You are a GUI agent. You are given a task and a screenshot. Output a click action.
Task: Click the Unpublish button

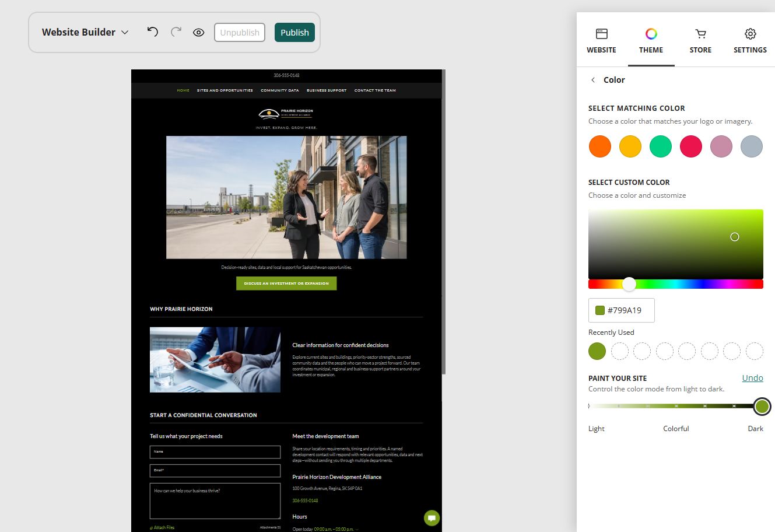[x=240, y=33]
